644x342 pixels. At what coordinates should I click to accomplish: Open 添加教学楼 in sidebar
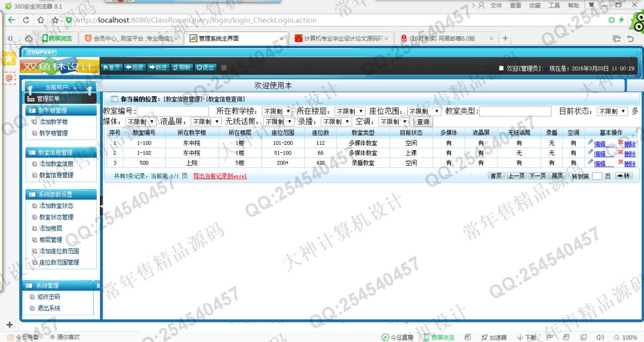click(53, 122)
